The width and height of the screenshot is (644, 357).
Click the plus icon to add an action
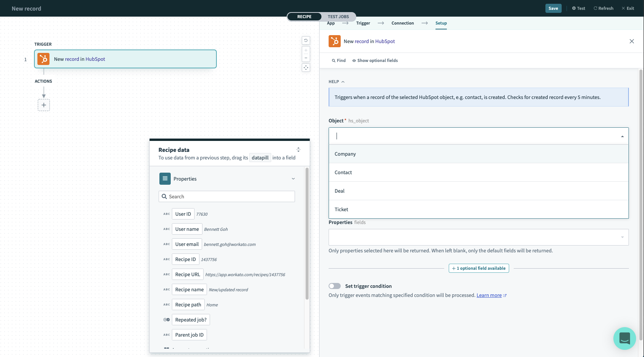click(x=43, y=105)
